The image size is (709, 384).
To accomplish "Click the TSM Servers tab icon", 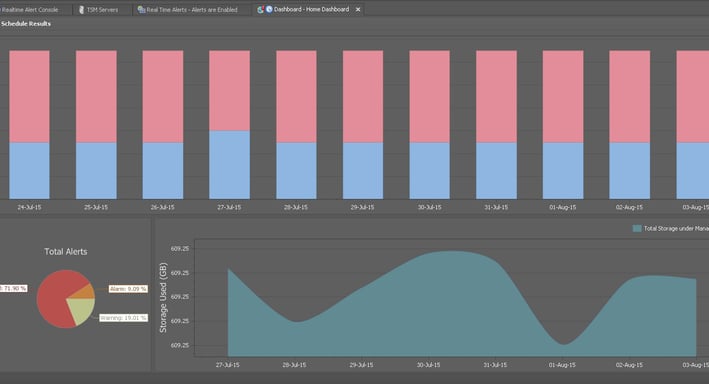I will (81, 9).
